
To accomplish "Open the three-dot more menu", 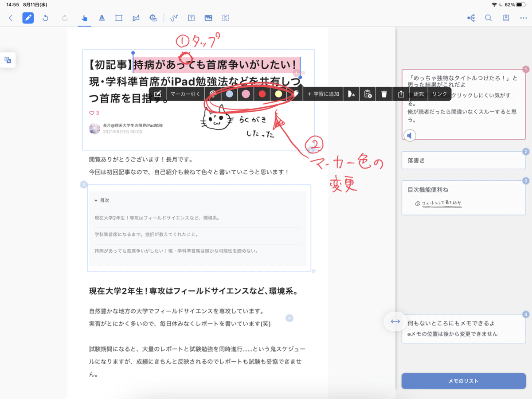I will point(523,18).
